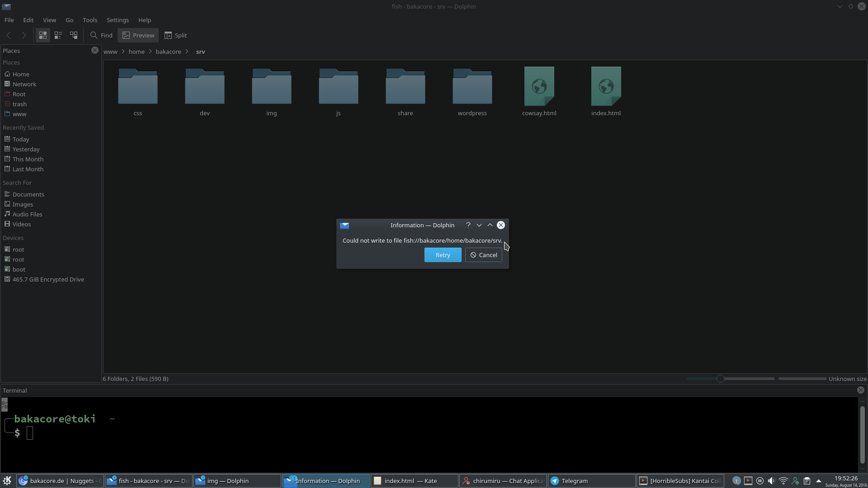The image size is (868, 488).
Task: Switch to Icons view mode
Action: coord(43,35)
